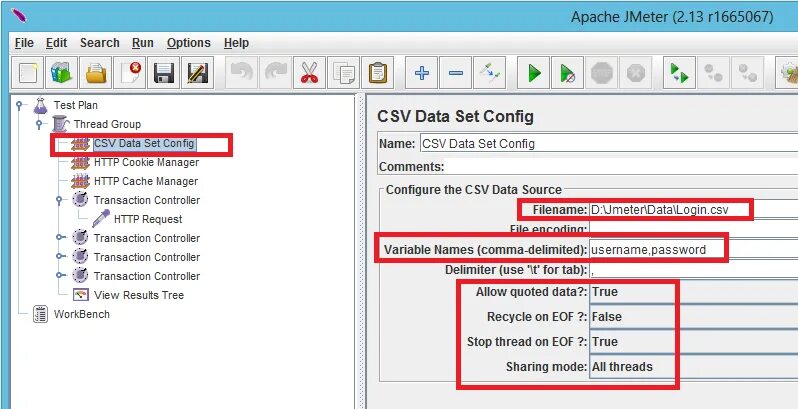Expand all nodes with plus icon
The width and height of the screenshot is (798, 409).
pyautogui.click(x=421, y=73)
